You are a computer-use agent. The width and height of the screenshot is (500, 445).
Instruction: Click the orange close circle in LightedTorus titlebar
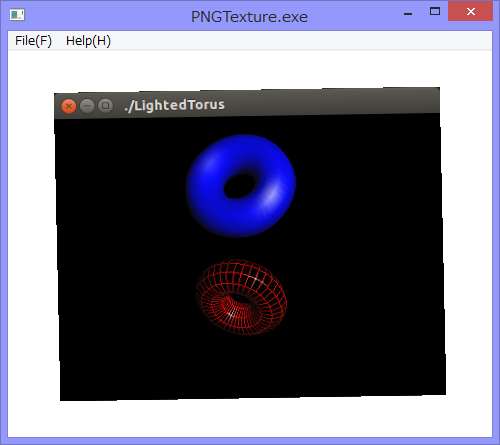tap(69, 106)
